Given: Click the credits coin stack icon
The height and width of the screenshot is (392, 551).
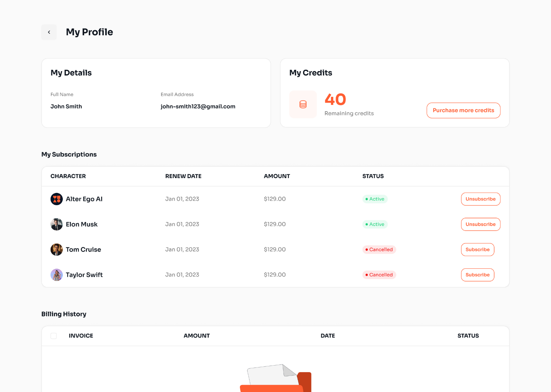Looking at the screenshot, I should (x=303, y=105).
